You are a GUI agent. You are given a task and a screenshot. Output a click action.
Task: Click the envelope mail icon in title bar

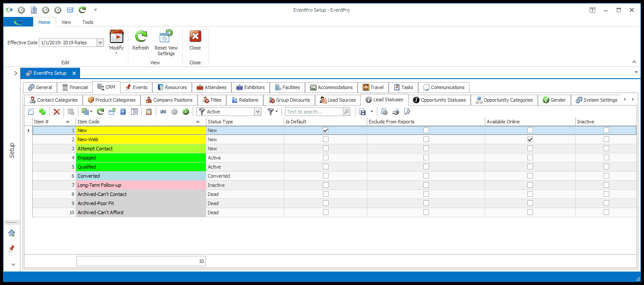coord(70,10)
